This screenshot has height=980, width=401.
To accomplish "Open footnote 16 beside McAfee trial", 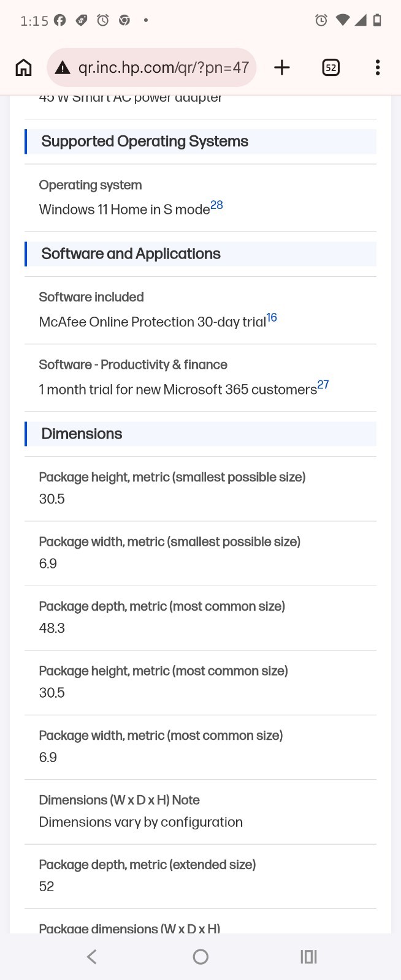I will [272, 317].
